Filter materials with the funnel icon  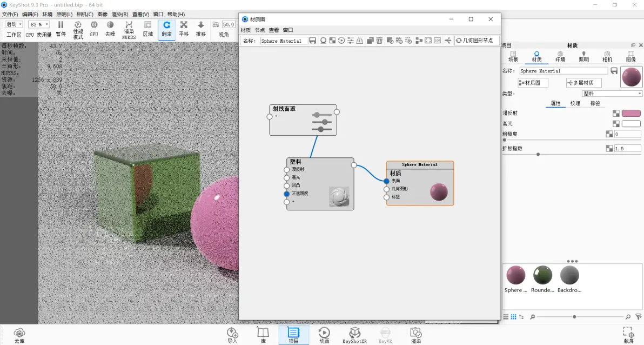[638, 317]
